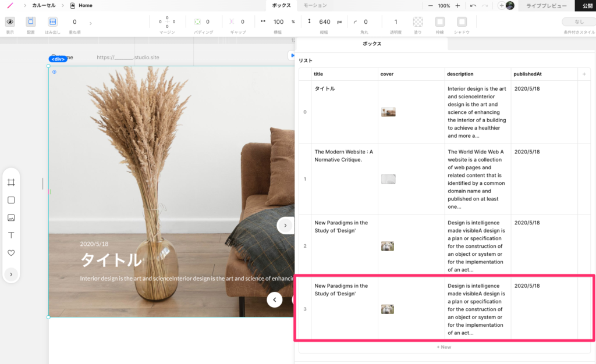Click the ギャップ gap icon
This screenshot has height=364, width=596.
click(x=232, y=22)
